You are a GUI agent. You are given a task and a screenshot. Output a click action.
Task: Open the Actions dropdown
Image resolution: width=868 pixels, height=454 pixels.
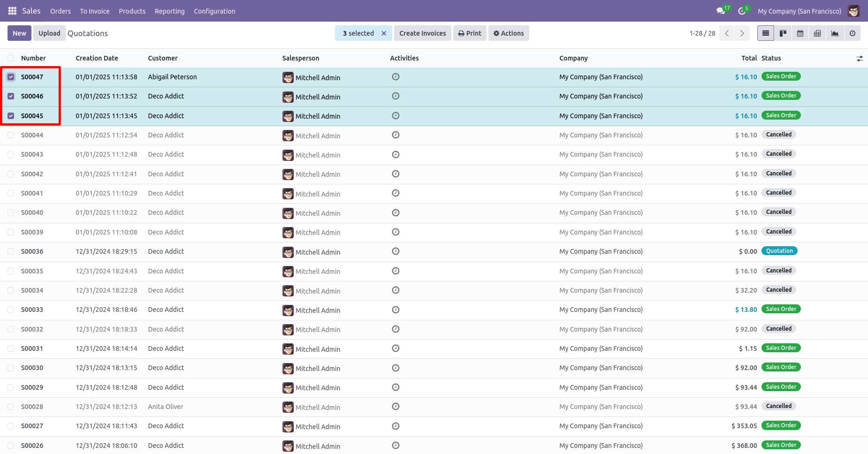click(509, 33)
